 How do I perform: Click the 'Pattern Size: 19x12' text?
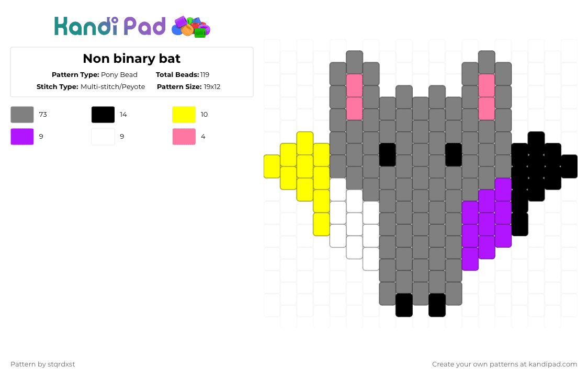click(189, 87)
